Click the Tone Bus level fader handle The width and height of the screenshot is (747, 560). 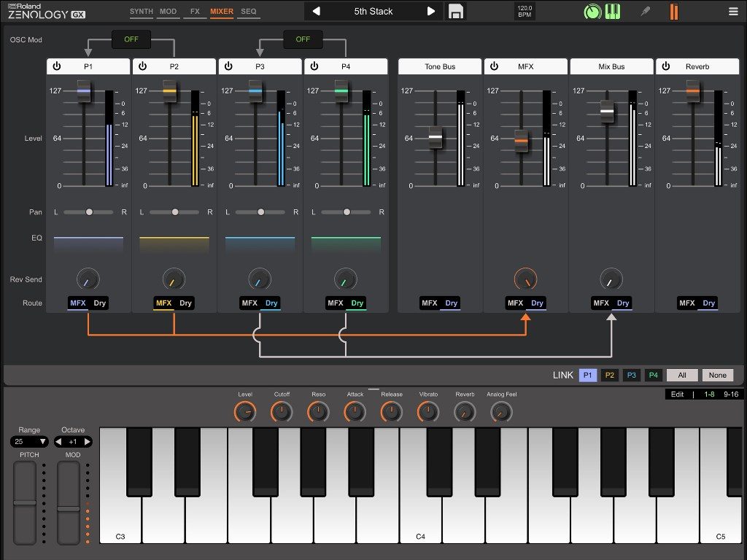436,137
